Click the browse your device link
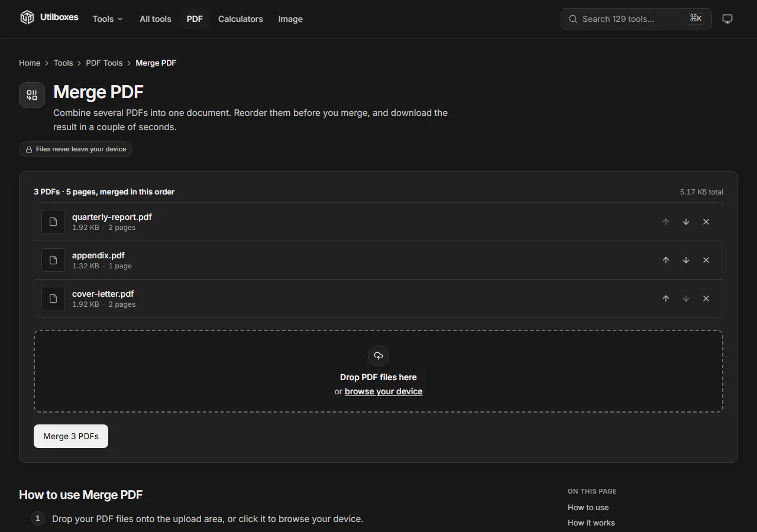The image size is (757, 532). coord(383,391)
